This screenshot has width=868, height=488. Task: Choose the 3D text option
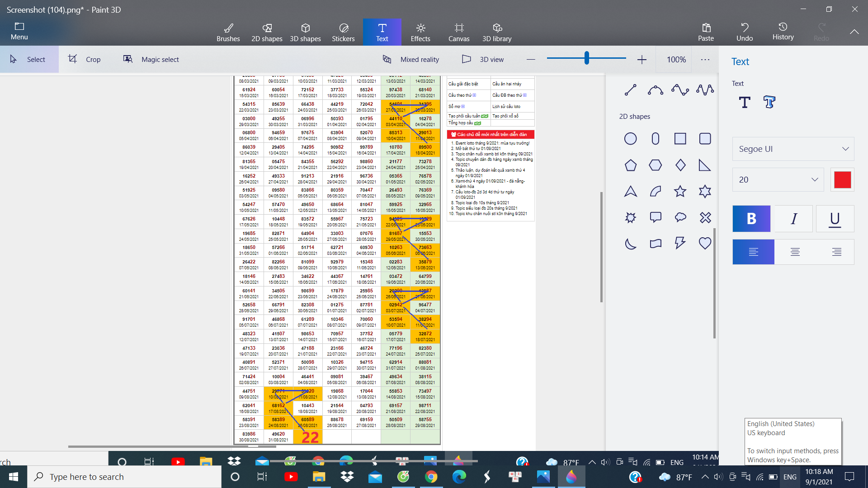(x=769, y=103)
